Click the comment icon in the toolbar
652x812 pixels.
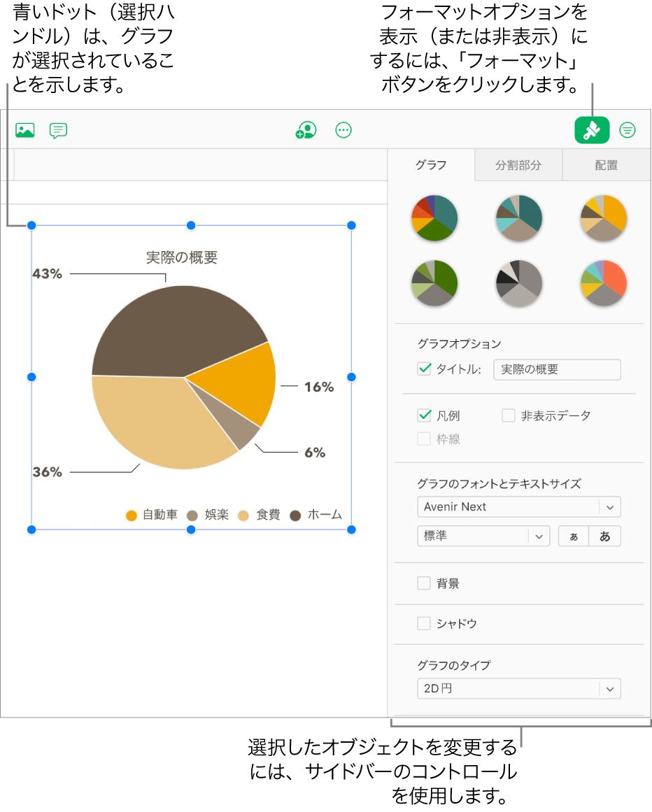57,130
